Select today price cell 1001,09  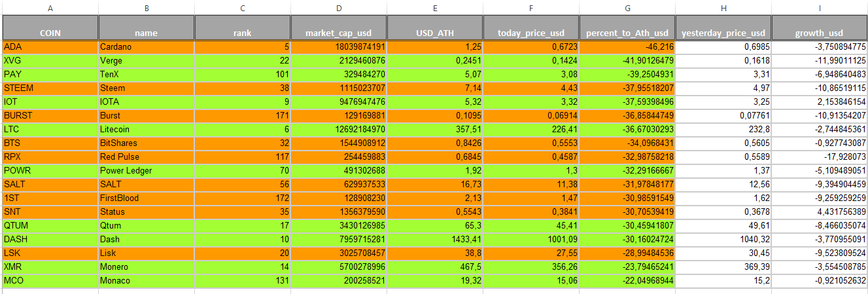[531, 240]
